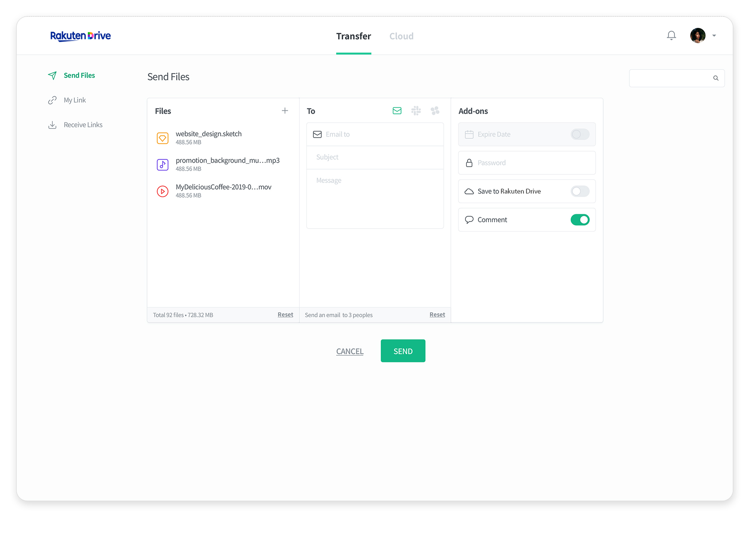The image size is (748, 560).
Task: Toggle the Expire Date add-on switch
Action: coord(580,134)
